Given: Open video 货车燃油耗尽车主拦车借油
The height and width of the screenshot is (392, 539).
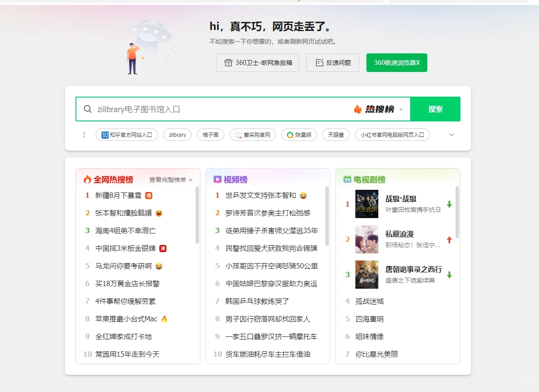Looking at the screenshot, I should click(x=268, y=354).
